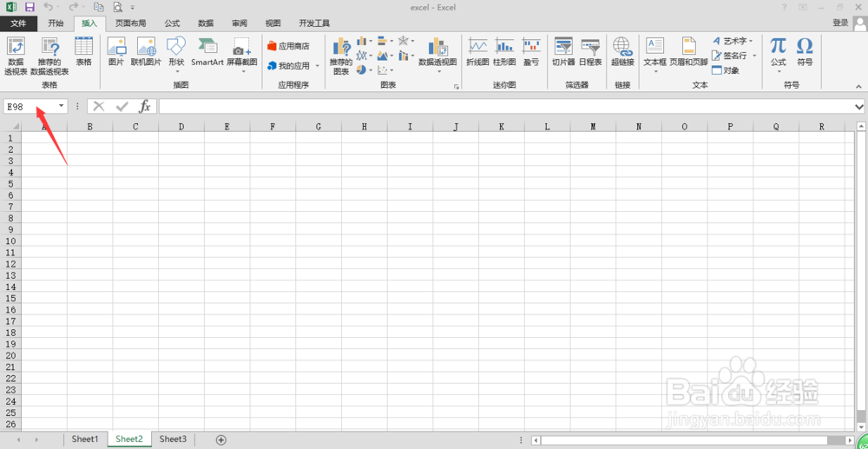Image resolution: width=868 pixels, height=449 pixels.
Task: Switch to the View (视图) tab
Action: tap(273, 23)
